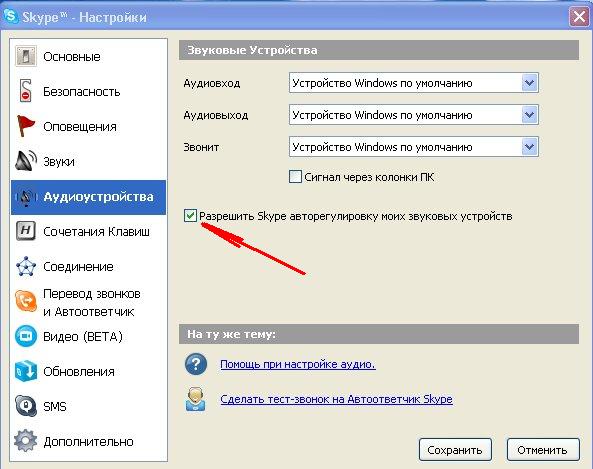Click the Сохранить button
The image size is (593, 469).
tap(455, 450)
